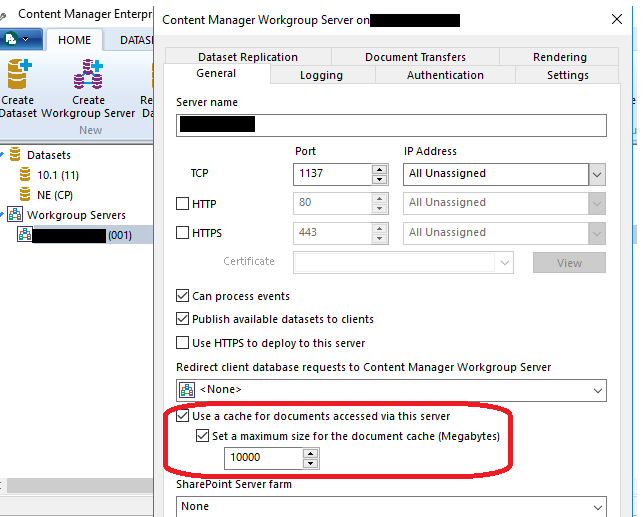
Task: Open the Redirect client database requests dropdown
Action: [x=597, y=391]
